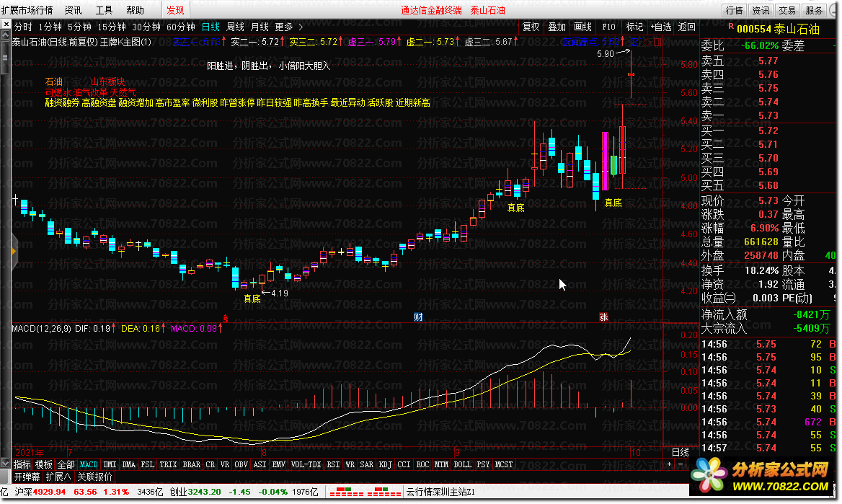Open the top-left 资讯 menu
Viewport: 842px width, 504px height.
(x=73, y=10)
